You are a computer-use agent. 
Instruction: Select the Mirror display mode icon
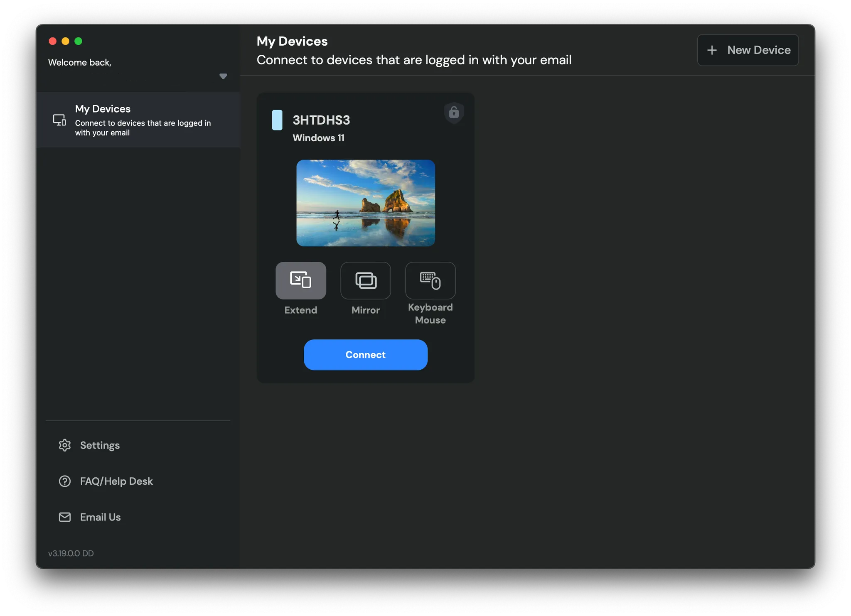tap(365, 280)
